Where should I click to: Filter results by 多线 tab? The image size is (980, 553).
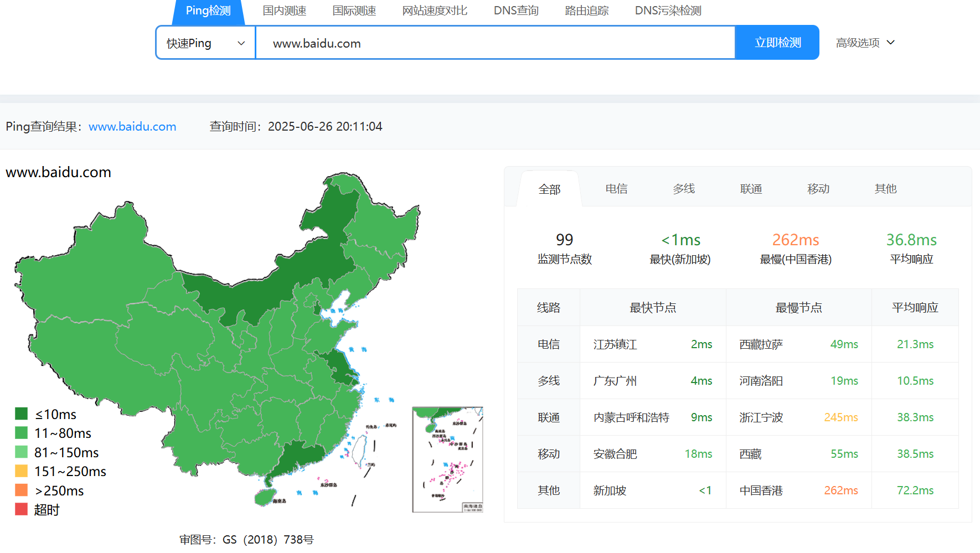[684, 189]
